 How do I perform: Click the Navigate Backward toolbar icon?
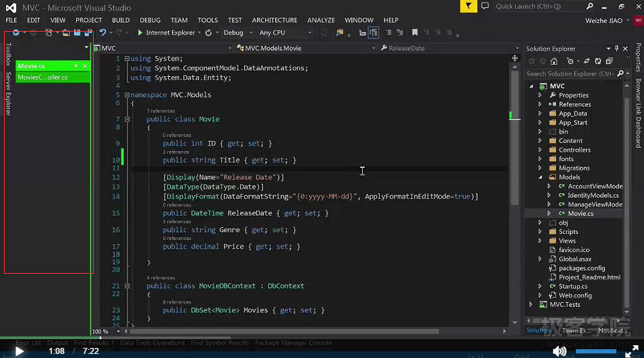pos(16,32)
